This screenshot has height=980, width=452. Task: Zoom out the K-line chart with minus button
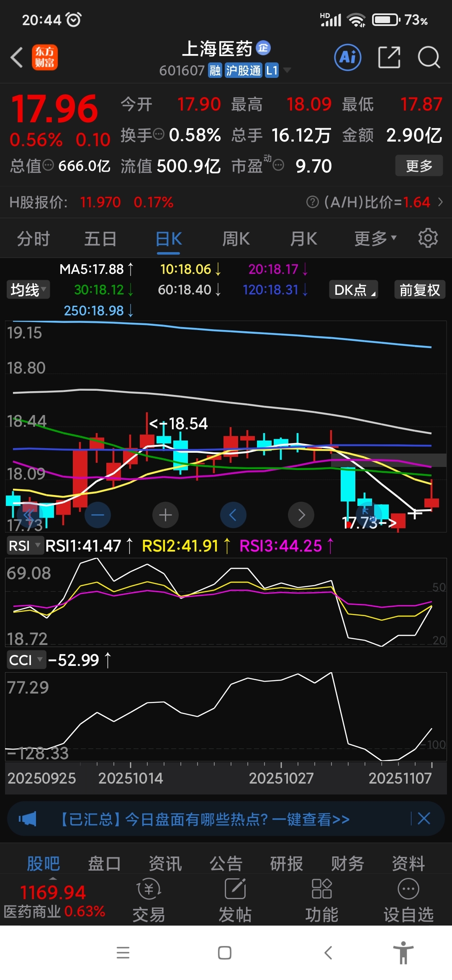tap(98, 515)
